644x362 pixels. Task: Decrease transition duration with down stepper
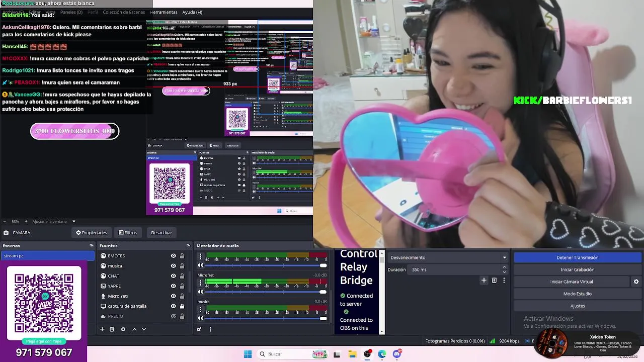point(505,272)
